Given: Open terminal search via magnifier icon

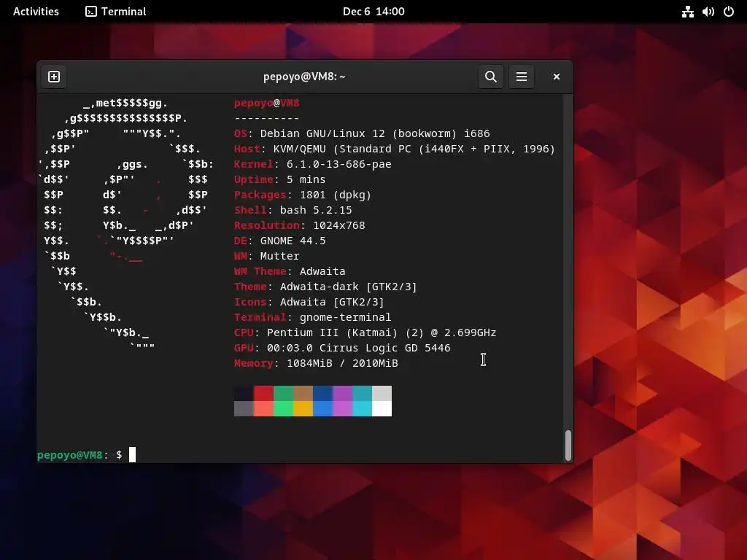Looking at the screenshot, I should click(491, 77).
